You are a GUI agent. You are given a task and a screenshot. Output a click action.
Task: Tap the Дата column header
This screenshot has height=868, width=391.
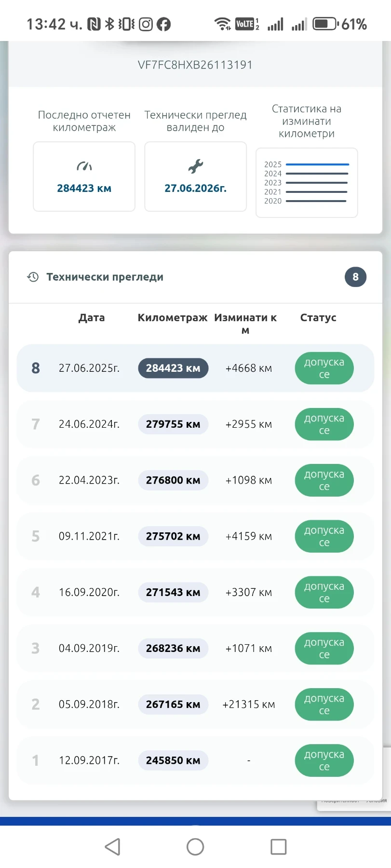click(x=92, y=318)
